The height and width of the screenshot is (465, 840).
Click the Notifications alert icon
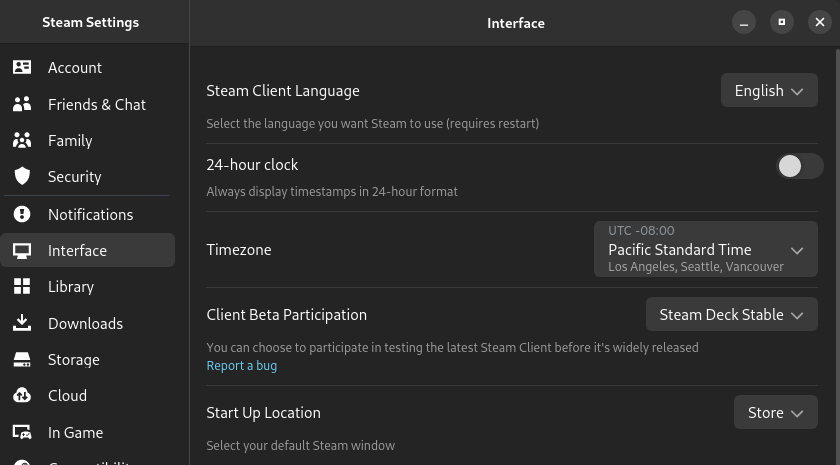tap(22, 214)
